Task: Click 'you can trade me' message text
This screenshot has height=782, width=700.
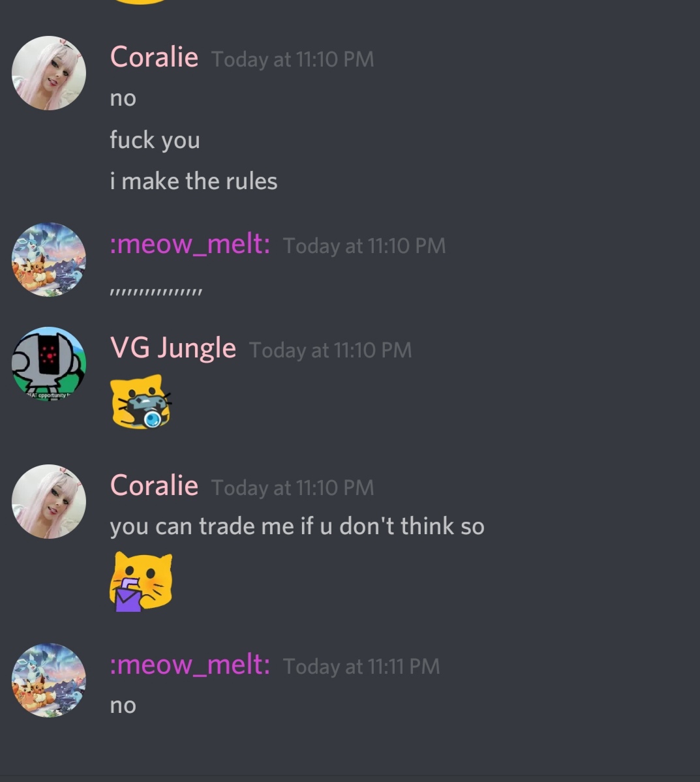Action: click(x=297, y=526)
